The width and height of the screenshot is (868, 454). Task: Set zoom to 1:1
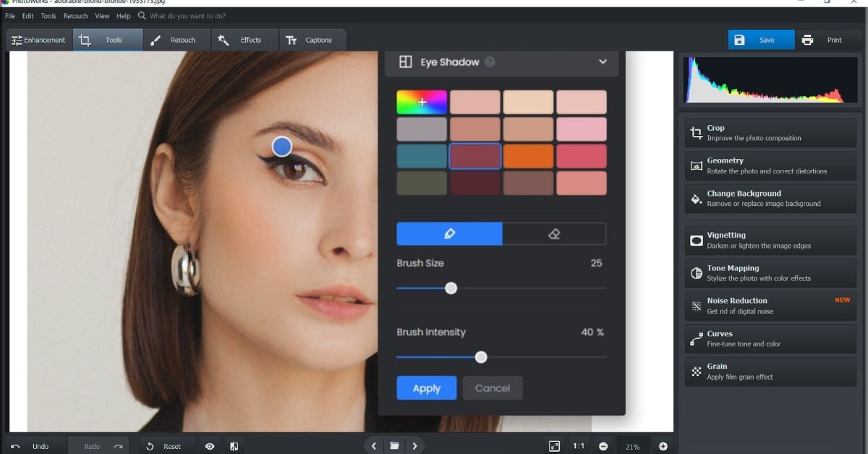(x=579, y=446)
